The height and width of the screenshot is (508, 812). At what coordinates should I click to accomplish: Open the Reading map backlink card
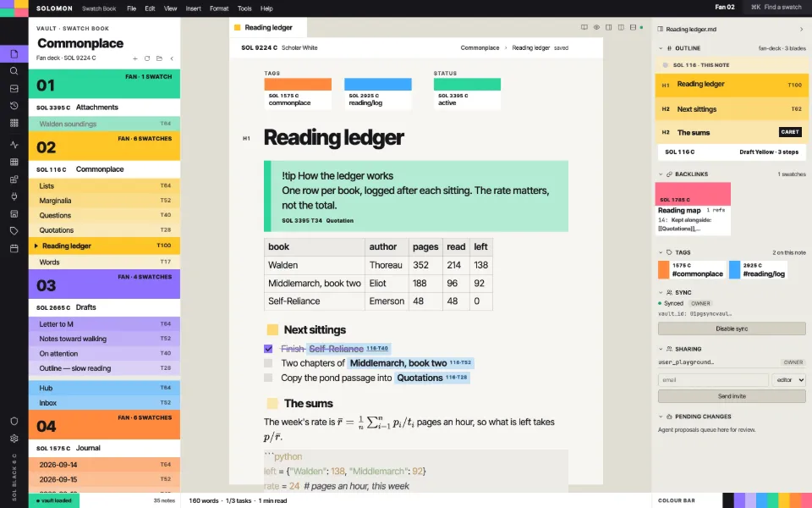click(x=693, y=208)
